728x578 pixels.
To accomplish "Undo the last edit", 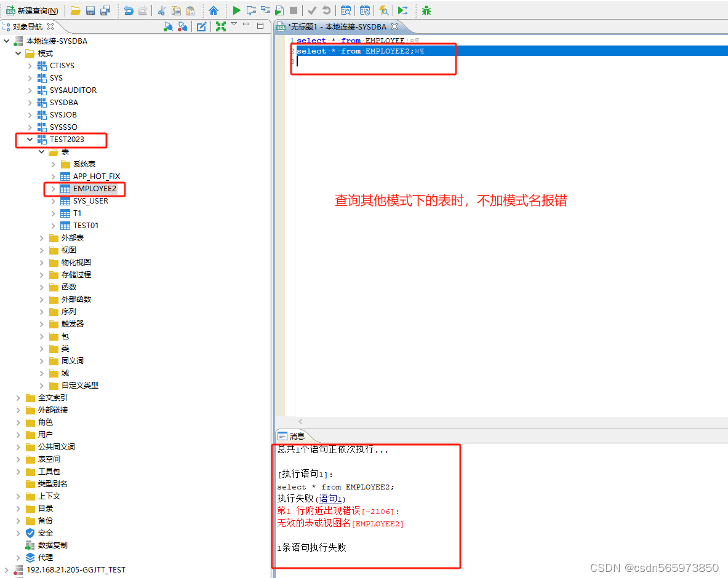I will tap(129, 10).
